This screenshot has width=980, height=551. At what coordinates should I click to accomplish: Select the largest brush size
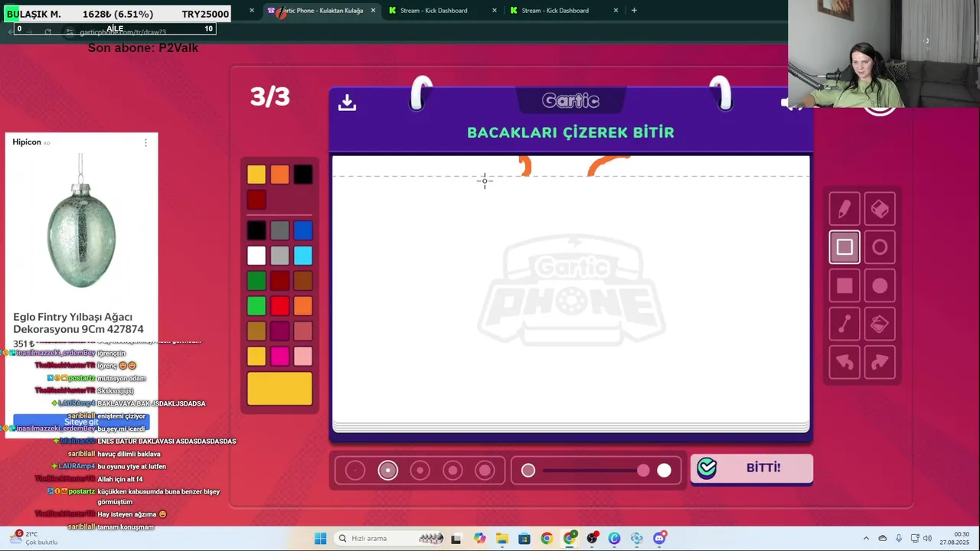coord(485,471)
